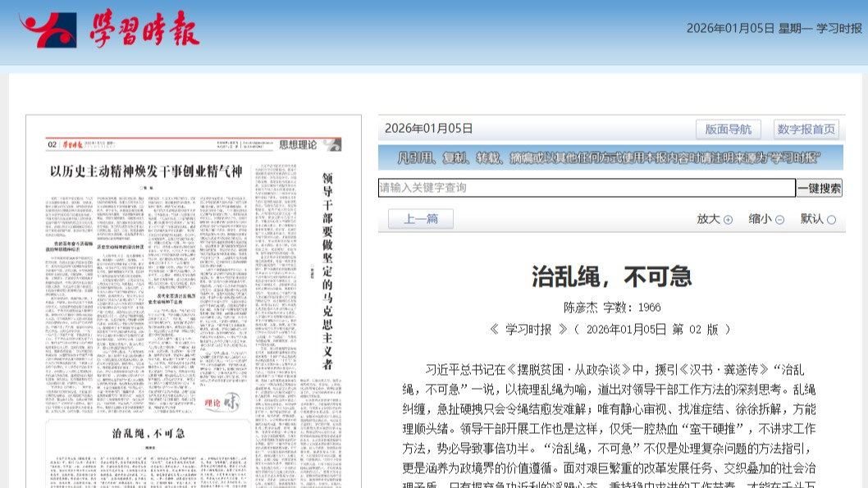
Task: Click the 默认 circle reset icon
Action: pyautogui.click(x=831, y=220)
